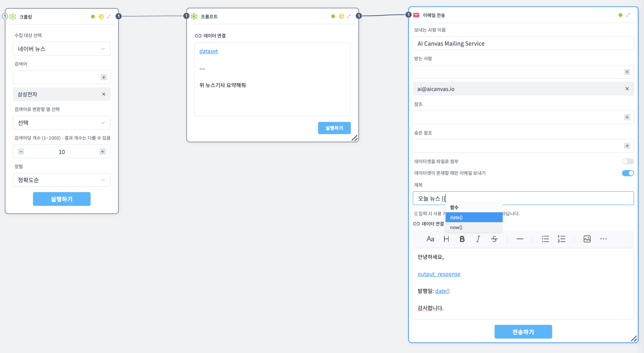Image resolution: width=644 pixels, height=353 pixels.
Task: Remove the 삼성전자 search keyword chip
Action: tap(104, 94)
